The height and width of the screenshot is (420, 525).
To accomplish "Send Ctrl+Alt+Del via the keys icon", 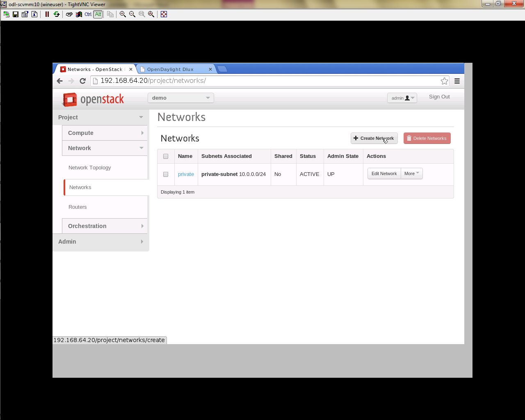I will [69, 14].
